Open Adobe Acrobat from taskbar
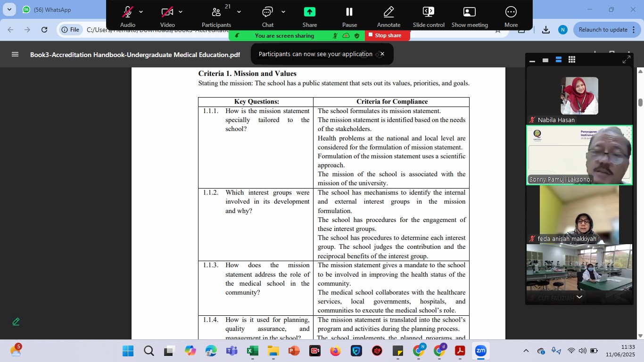The image size is (644, 362). click(460, 351)
